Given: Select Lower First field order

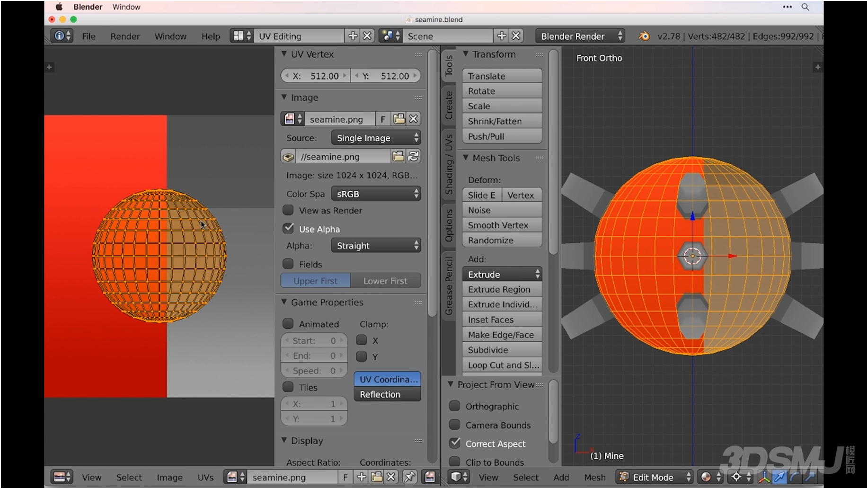Looking at the screenshot, I should pos(385,280).
